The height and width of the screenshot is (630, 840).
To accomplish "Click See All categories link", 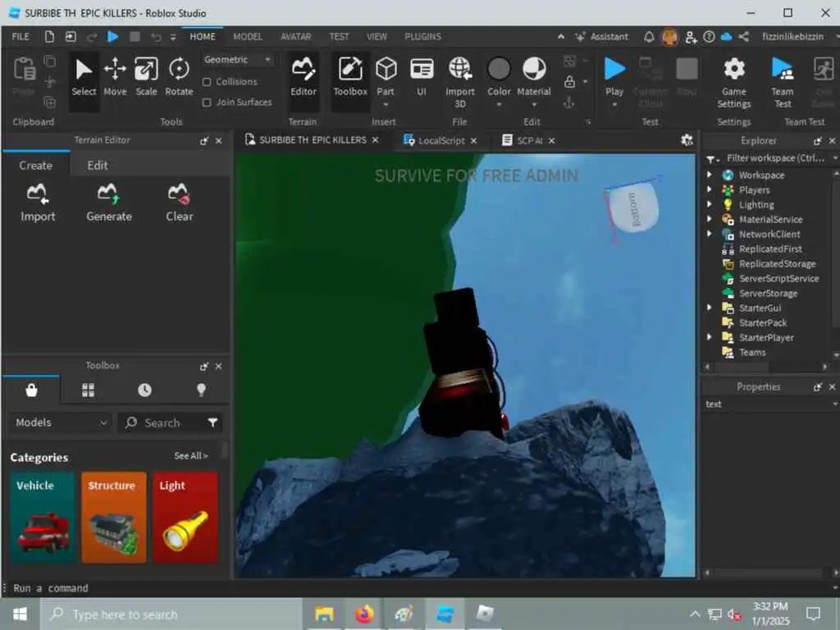I will pos(190,456).
